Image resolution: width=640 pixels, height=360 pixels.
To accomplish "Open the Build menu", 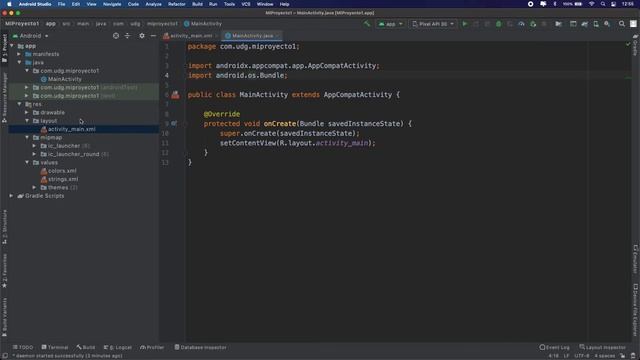I will pos(198,4).
